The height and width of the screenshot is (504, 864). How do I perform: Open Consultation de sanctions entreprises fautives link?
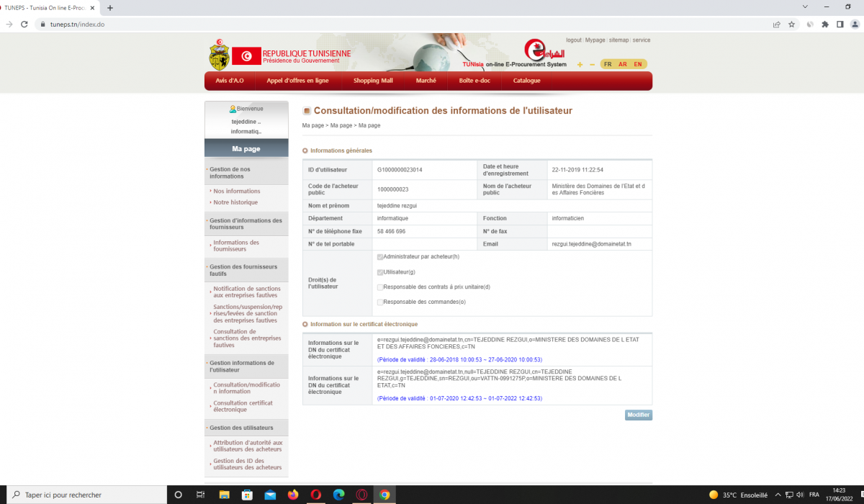tap(247, 338)
